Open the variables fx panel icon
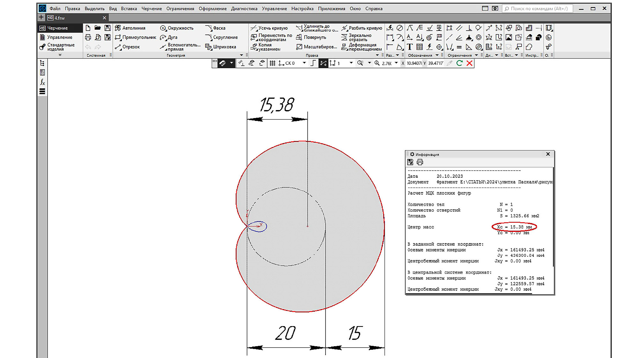This screenshot has height=358, width=644. click(42, 82)
